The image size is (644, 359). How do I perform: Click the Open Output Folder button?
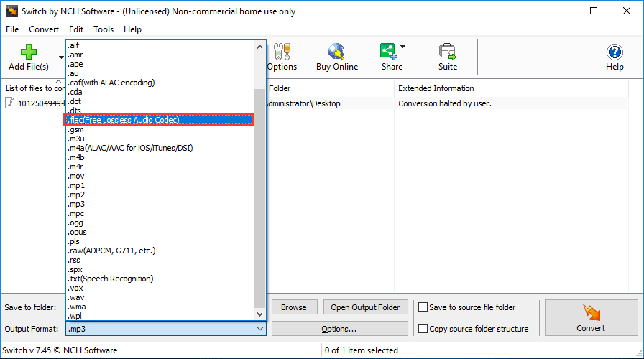(x=366, y=307)
